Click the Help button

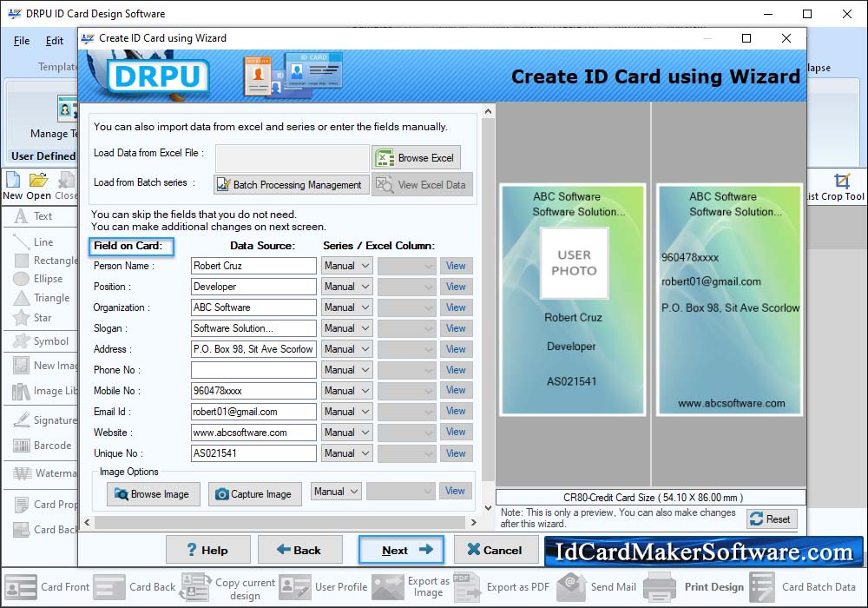click(x=208, y=550)
